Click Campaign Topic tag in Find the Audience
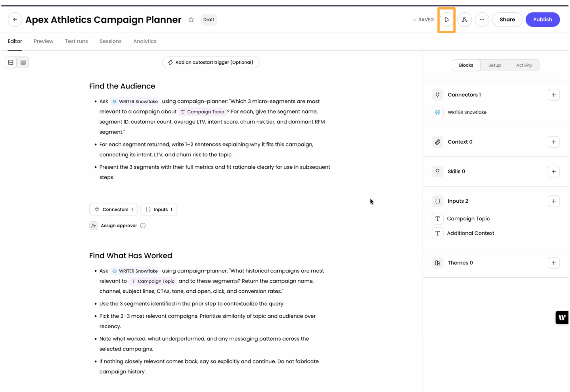 point(202,112)
